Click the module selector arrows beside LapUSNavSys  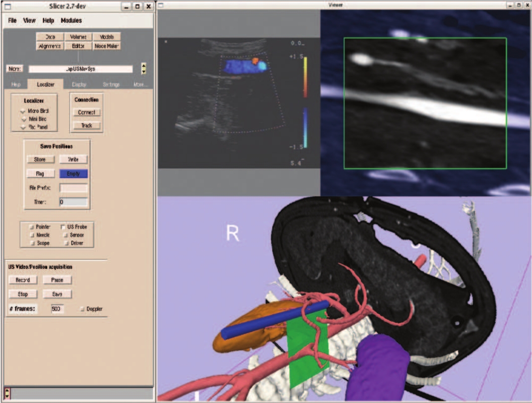144,68
